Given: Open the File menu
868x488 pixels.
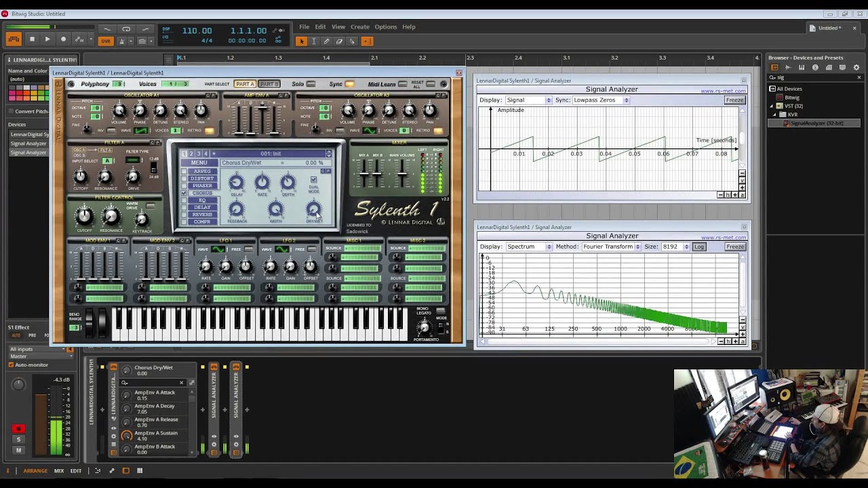Looking at the screenshot, I should pyautogui.click(x=304, y=27).
